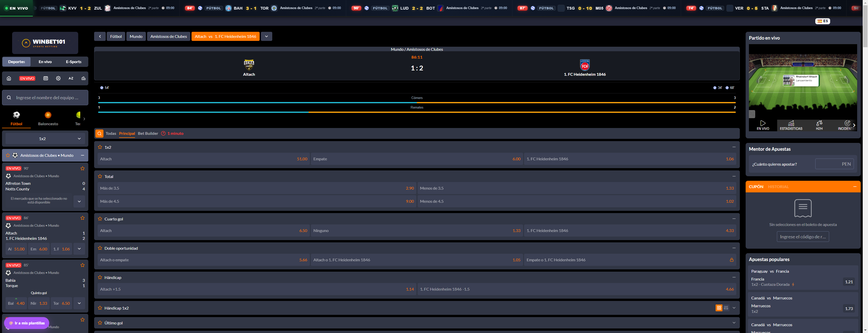Toggle the 1 minuto market filter
The height and width of the screenshot is (333, 868).
pyautogui.click(x=172, y=134)
